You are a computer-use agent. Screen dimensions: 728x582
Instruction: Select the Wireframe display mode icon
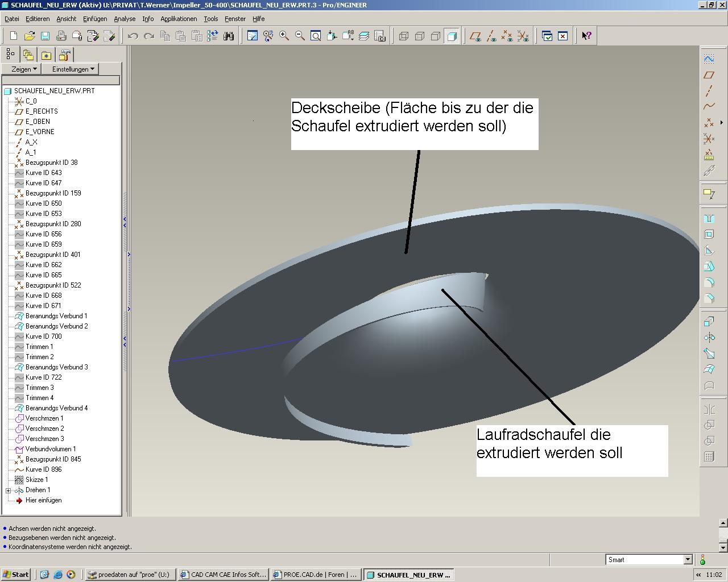point(404,36)
